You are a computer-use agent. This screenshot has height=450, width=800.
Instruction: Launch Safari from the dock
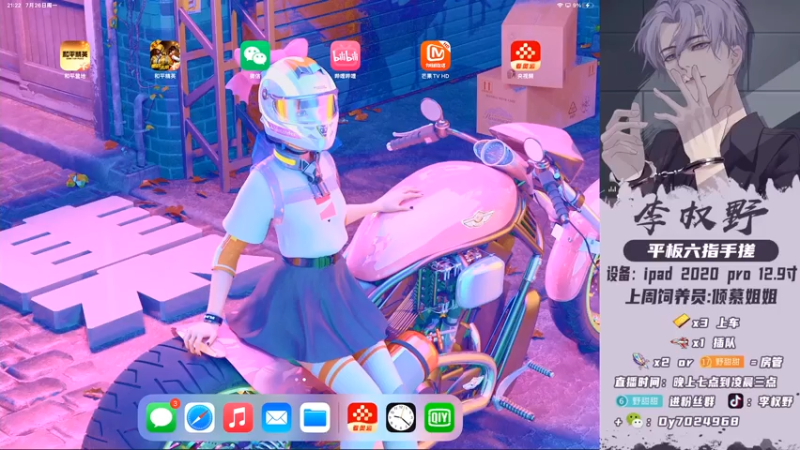[199, 417]
